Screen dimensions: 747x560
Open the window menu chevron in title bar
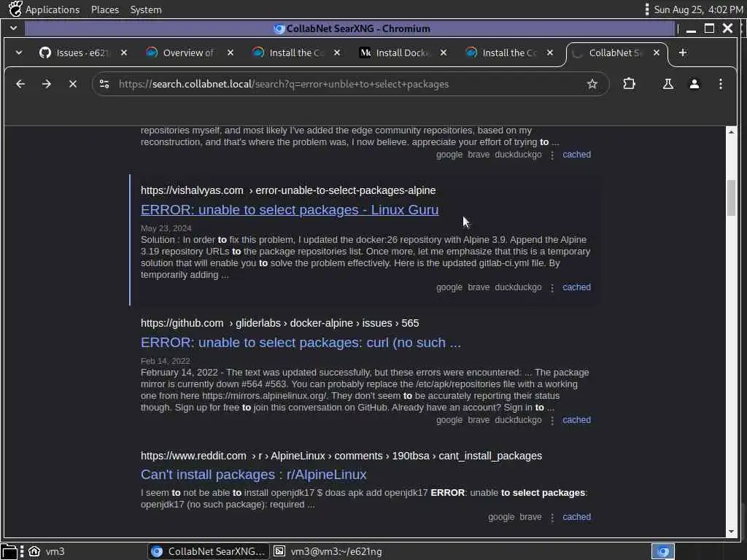point(13,28)
